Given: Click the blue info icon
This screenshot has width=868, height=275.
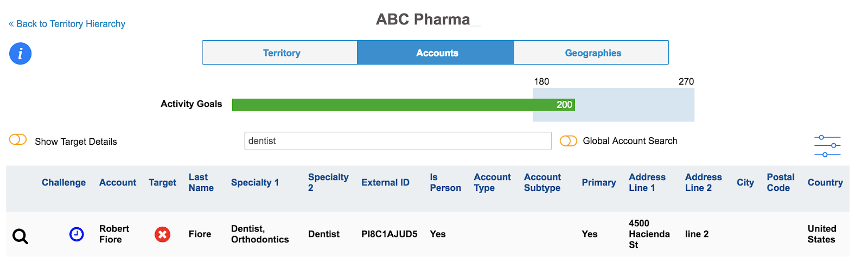Looking at the screenshot, I should [20, 54].
